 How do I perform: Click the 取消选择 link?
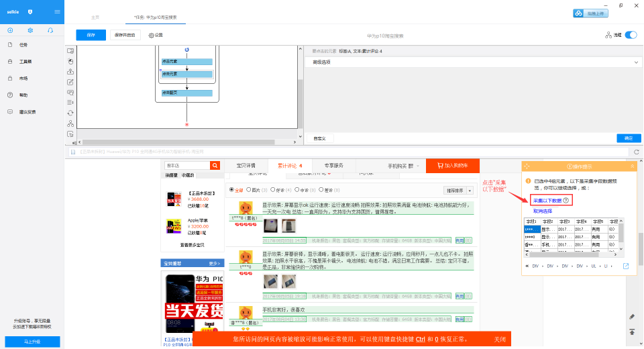[543, 211]
